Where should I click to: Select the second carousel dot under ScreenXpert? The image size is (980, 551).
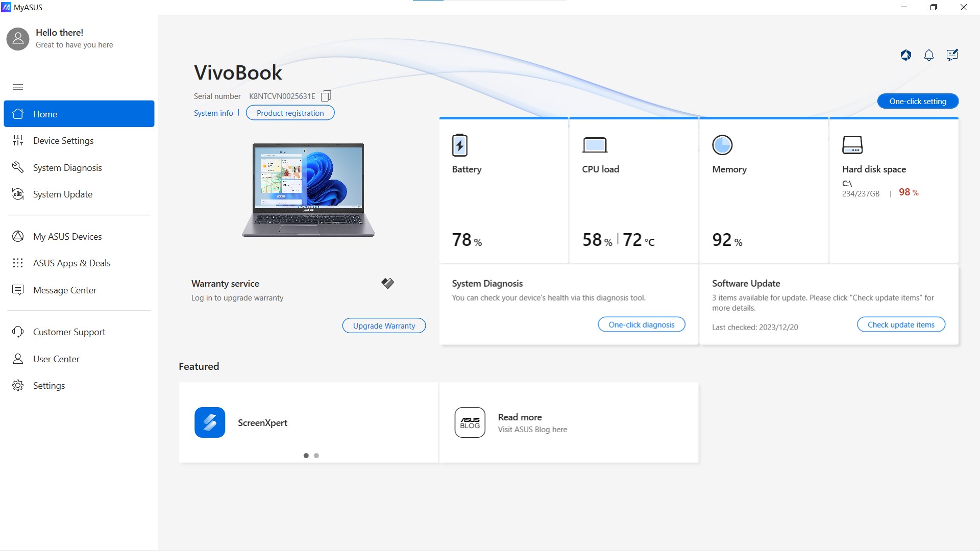316,456
